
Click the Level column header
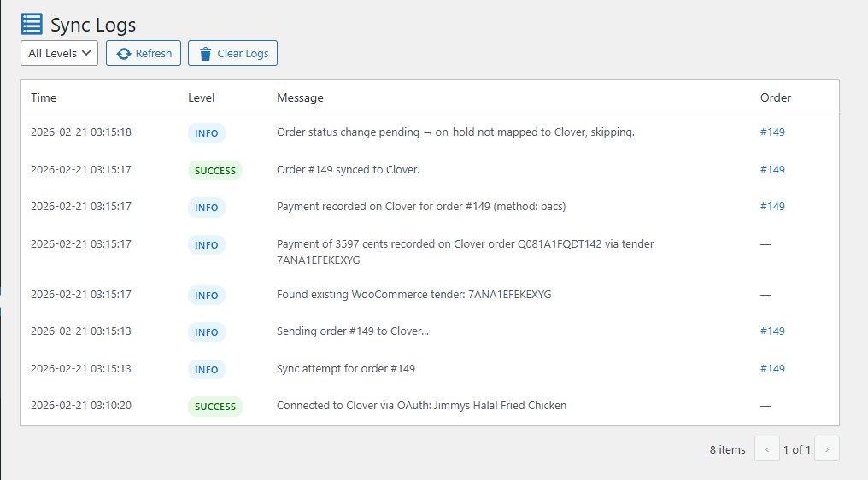coord(201,97)
